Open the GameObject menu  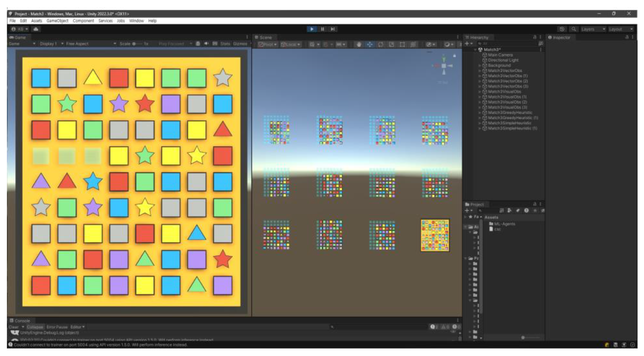point(57,21)
